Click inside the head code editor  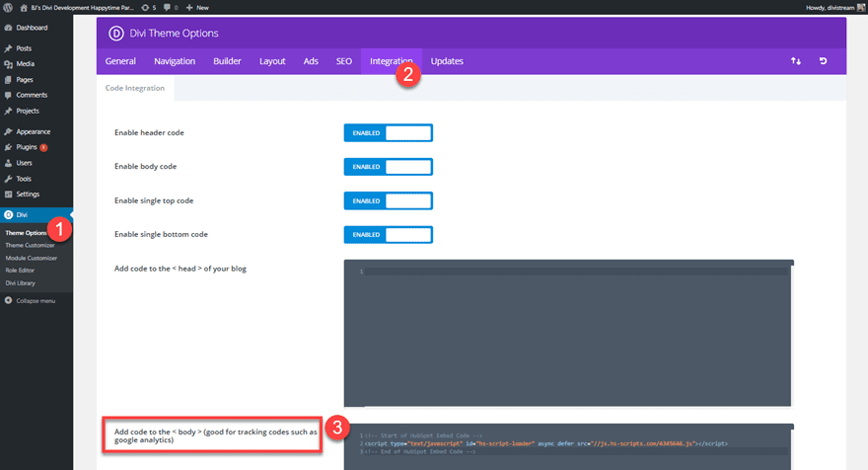point(567,333)
